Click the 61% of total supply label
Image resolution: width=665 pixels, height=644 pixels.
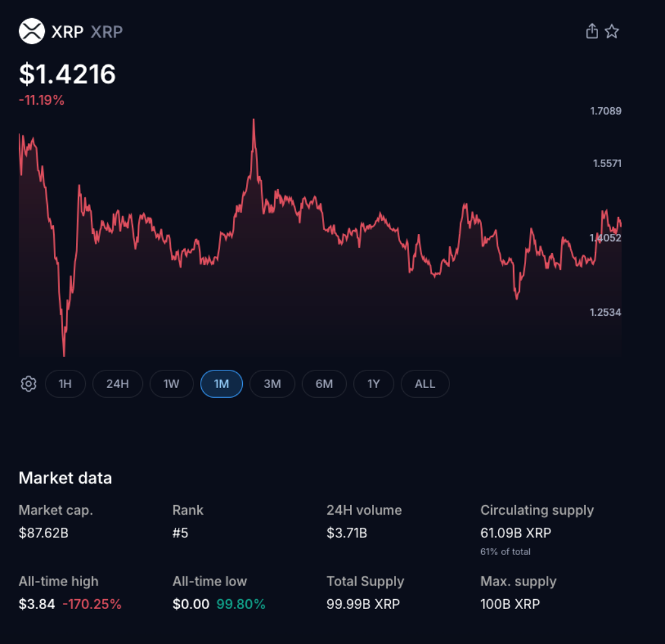click(x=505, y=551)
